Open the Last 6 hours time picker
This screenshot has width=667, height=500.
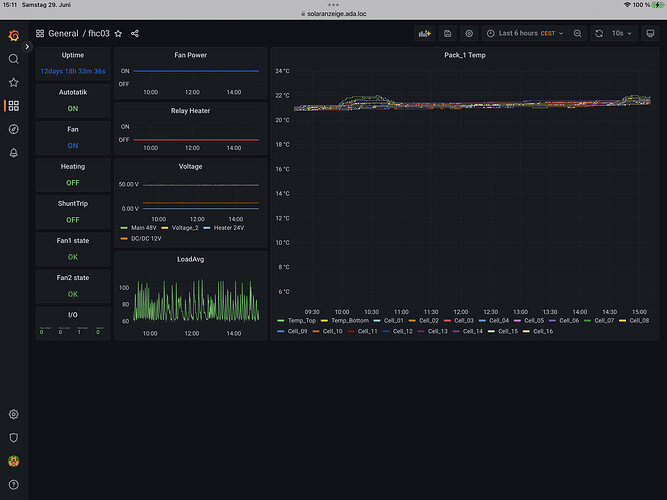tap(525, 33)
